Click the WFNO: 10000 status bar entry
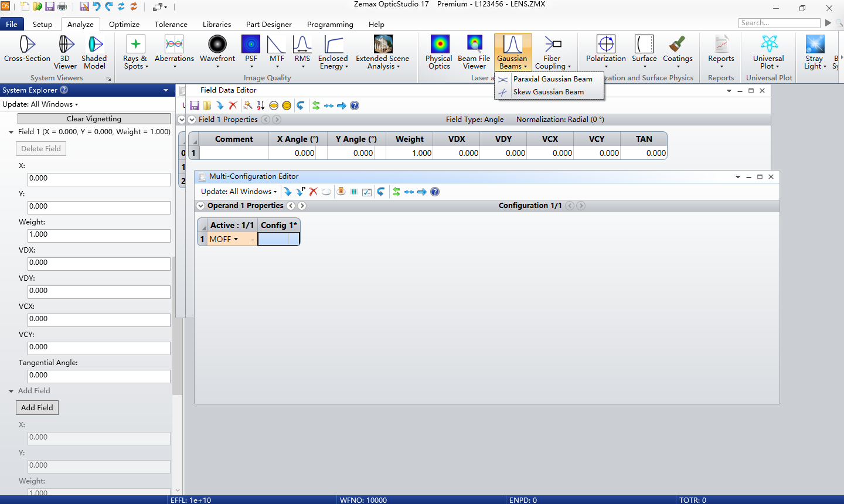 point(363,500)
